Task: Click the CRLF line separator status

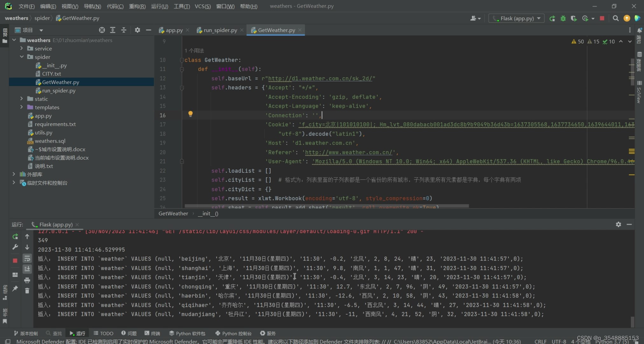Action: coord(541,341)
